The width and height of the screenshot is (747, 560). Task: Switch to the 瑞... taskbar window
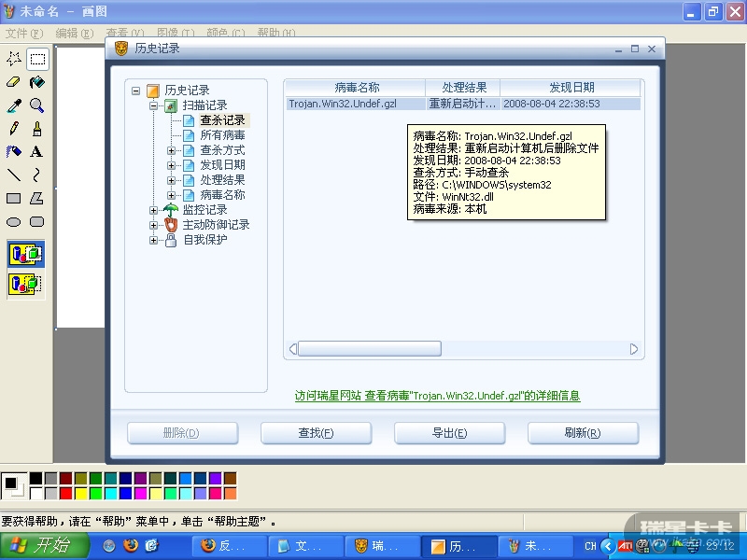(x=382, y=546)
